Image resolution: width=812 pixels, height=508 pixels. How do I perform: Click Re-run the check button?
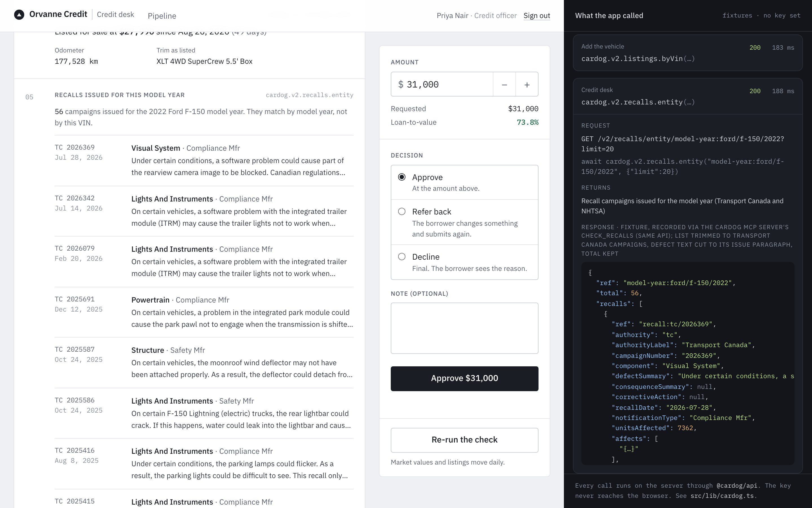pos(464,440)
